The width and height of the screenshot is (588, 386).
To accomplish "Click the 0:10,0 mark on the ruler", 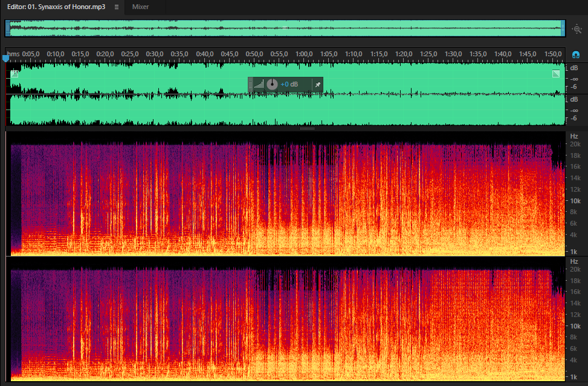I will coord(56,54).
